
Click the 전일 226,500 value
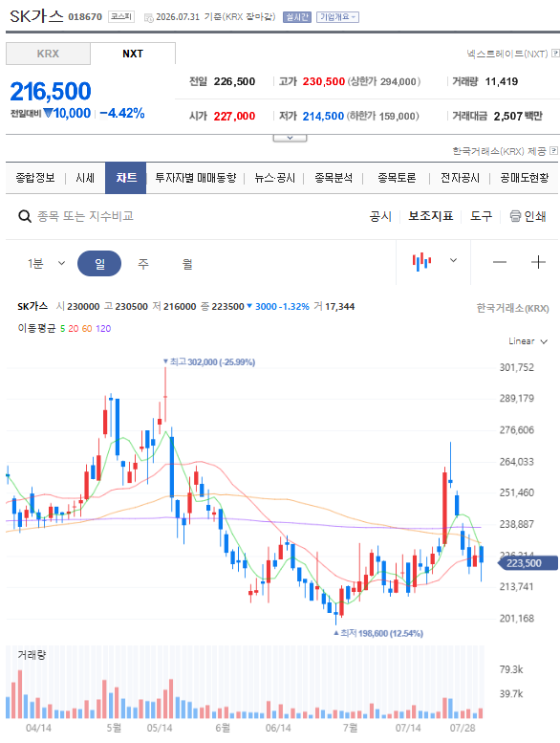(x=234, y=81)
